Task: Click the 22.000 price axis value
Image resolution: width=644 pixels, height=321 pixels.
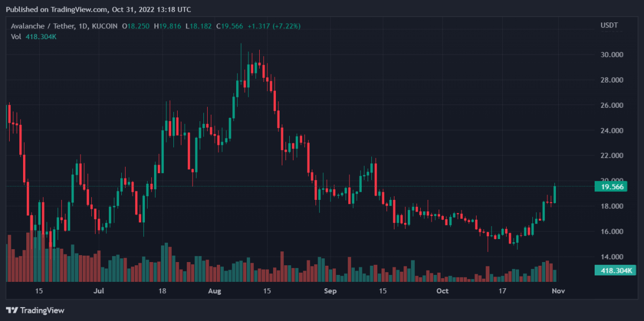Action: pyautogui.click(x=611, y=155)
